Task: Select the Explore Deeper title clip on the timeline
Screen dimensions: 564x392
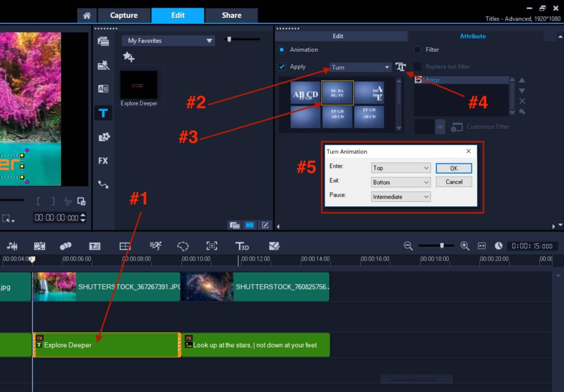Action: [106, 344]
